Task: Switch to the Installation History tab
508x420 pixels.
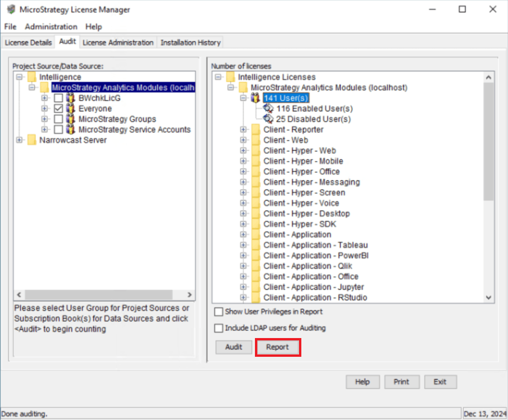Action: (x=190, y=43)
